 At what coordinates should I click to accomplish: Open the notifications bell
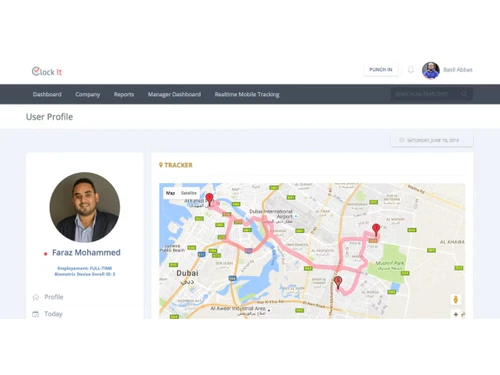pos(411,70)
